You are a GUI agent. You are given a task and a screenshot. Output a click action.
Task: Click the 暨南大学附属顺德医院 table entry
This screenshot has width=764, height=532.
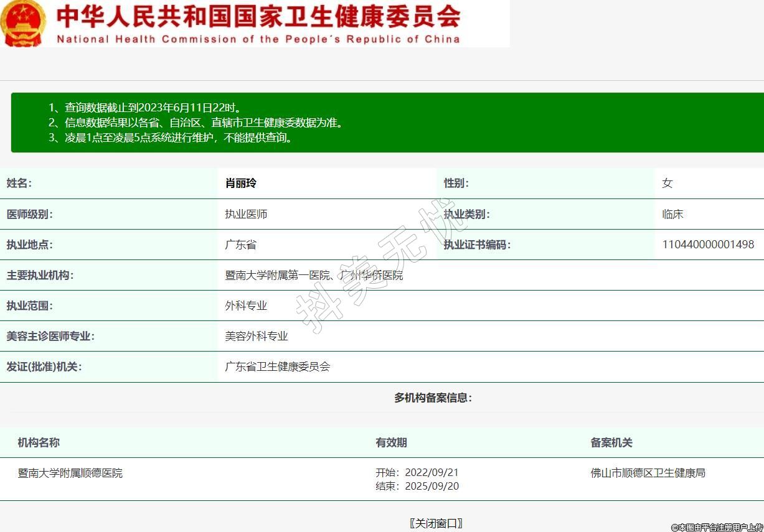[70, 473]
